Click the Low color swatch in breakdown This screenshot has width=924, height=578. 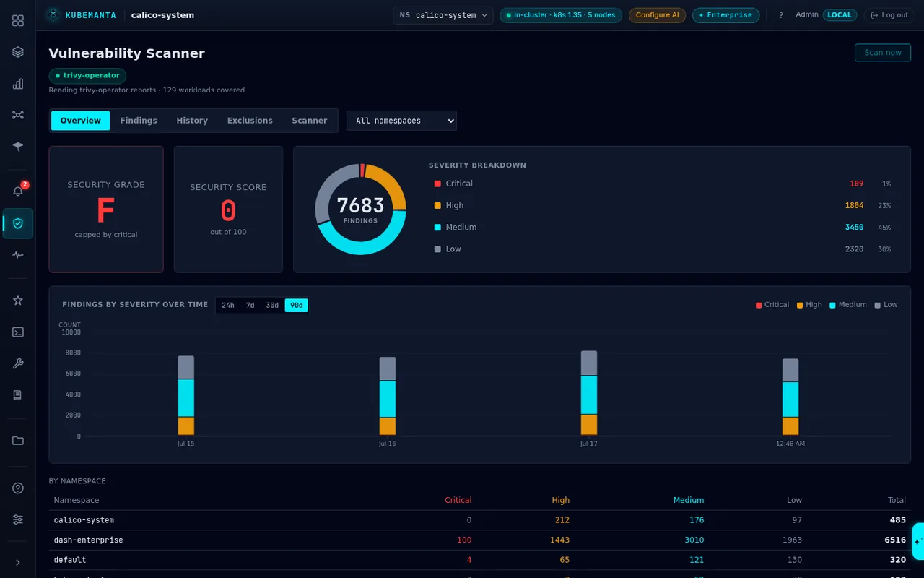click(437, 249)
